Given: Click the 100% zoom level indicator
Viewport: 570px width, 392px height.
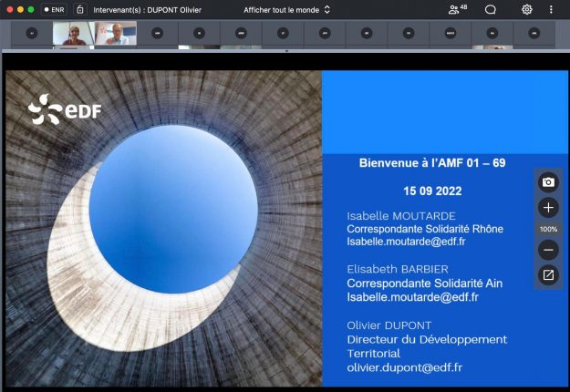Looking at the screenshot, I should click(548, 229).
